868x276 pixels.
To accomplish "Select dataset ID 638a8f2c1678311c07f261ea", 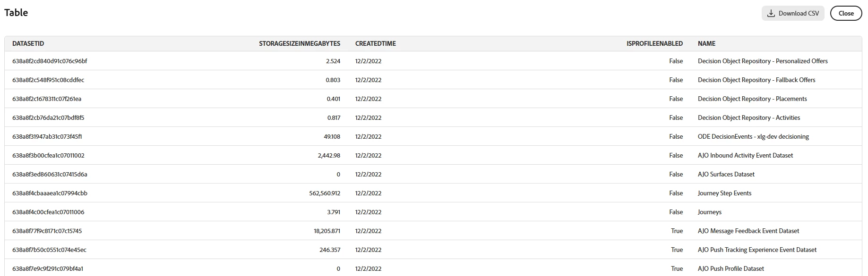I will pos(47,99).
